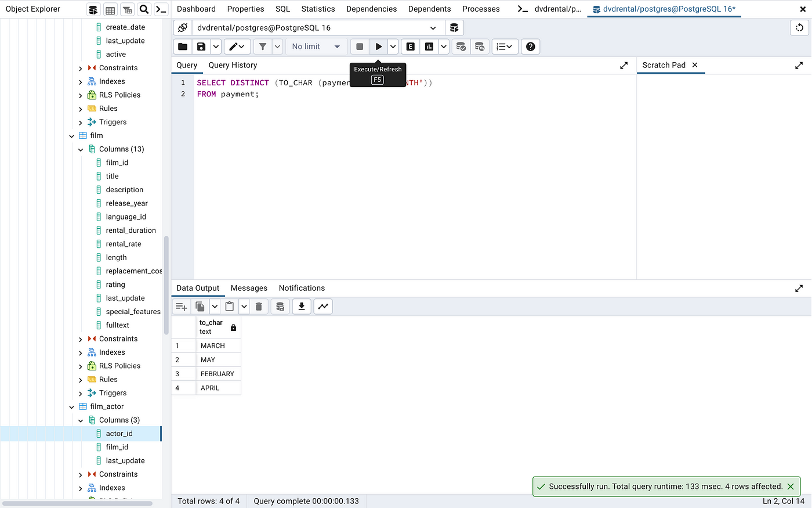The image size is (812, 508).
Task: Click Object Explorer view data grid icon
Action: [x=110, y=9]
